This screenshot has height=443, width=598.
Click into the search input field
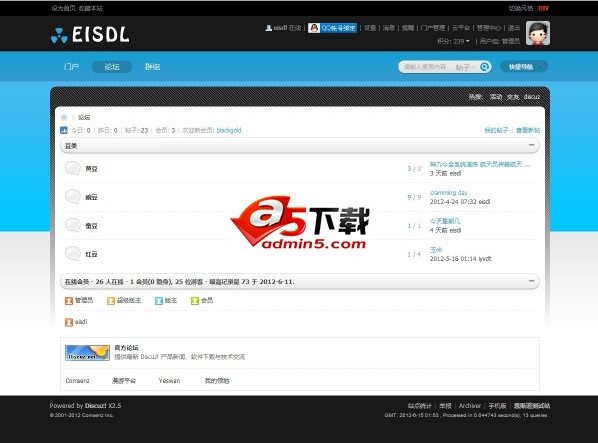click(x=426, y=67)
